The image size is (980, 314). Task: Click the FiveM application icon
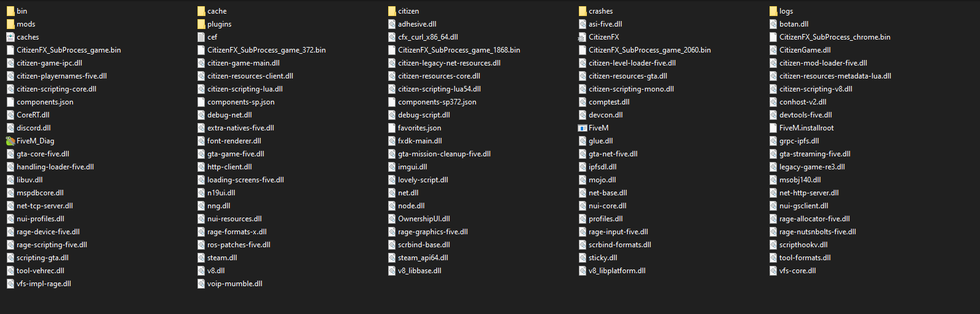(x=582, y=128)
